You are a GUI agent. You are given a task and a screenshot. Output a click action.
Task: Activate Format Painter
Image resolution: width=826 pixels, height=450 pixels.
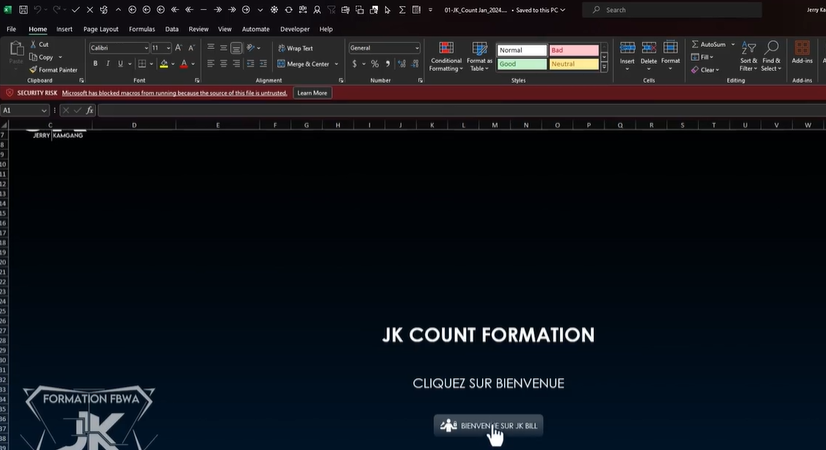pos(54,70)
